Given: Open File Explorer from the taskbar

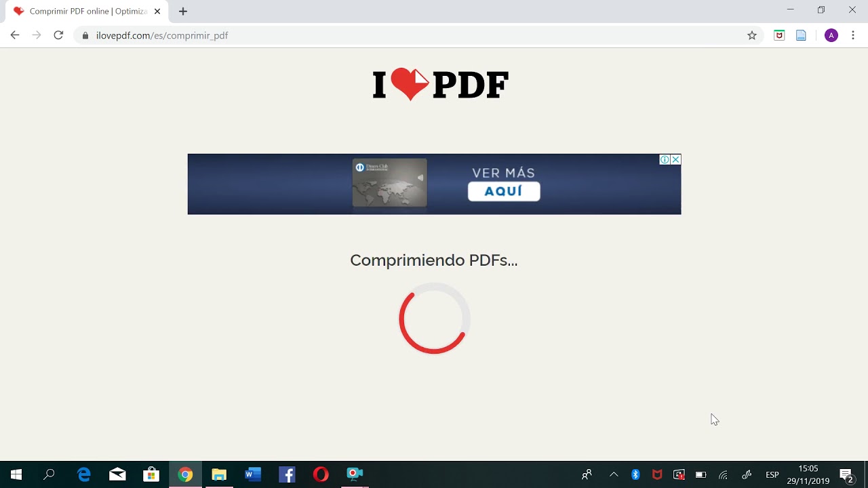Looking at the screenshot, I should pyautogui.click(x=219, y=474).
